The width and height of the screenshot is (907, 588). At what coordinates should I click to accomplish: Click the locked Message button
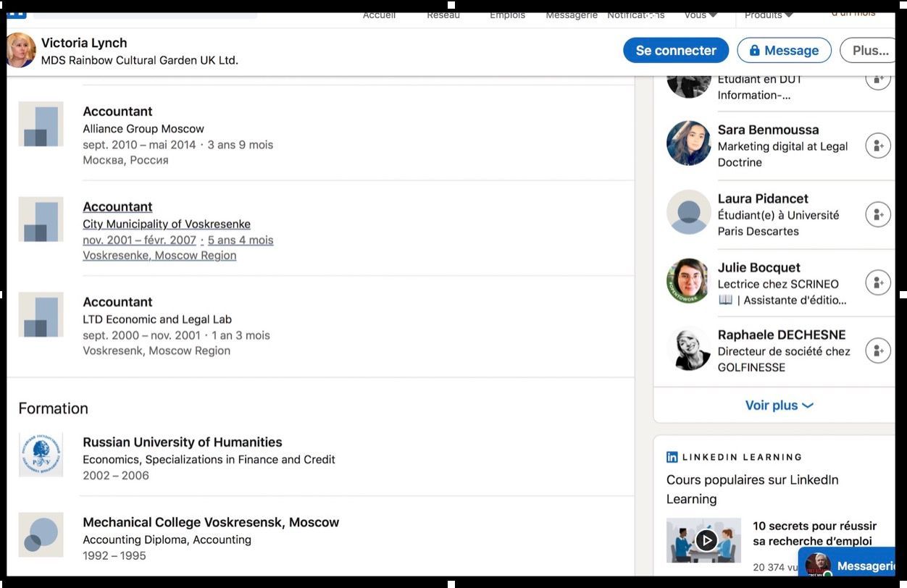click(x=784, y=51)
